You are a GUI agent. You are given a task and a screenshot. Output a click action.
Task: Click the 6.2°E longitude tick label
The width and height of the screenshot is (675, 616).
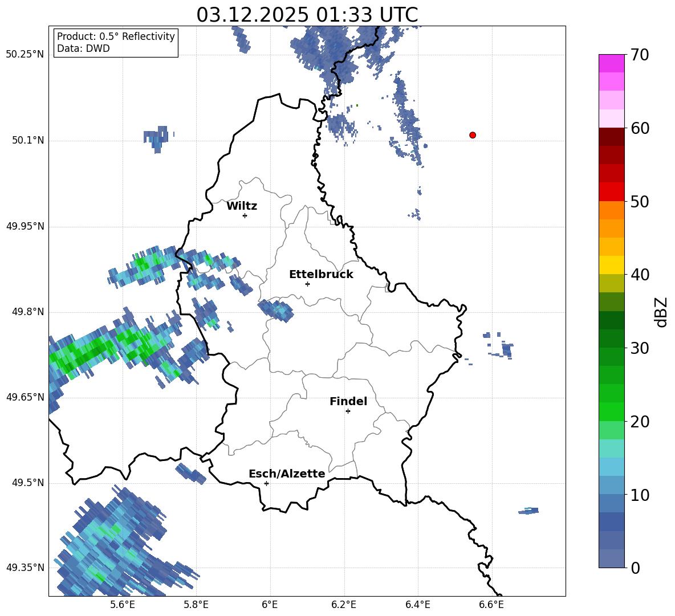point(344,605)
